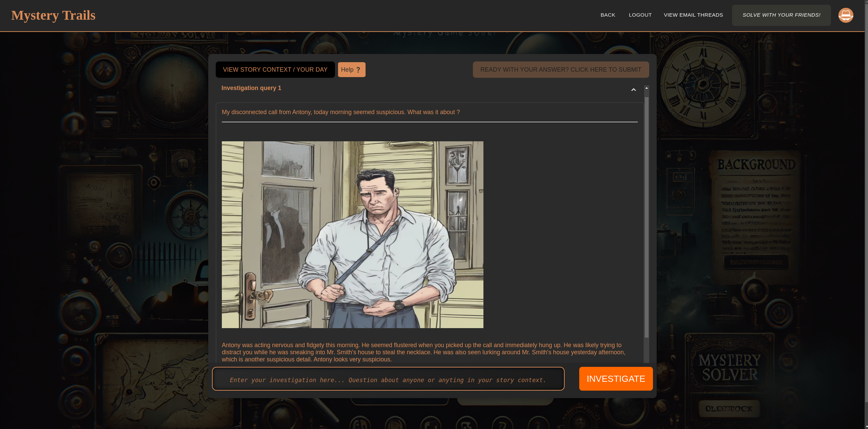
Task: Click READY WITH YOUR ANSWER submit button
Action: tap(561, 70)
